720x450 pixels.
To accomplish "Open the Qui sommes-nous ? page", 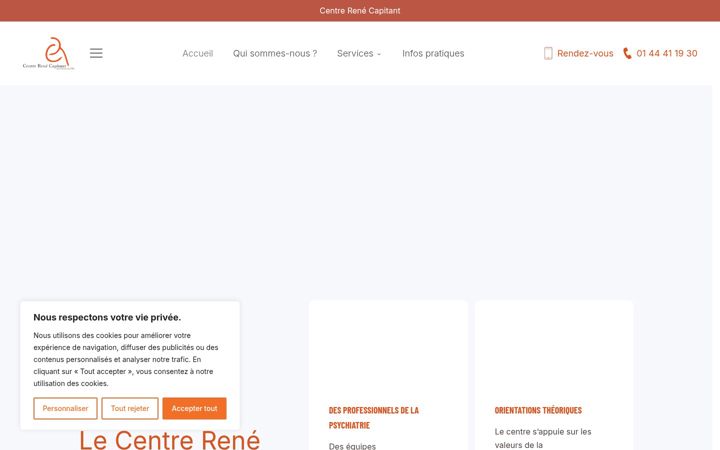I will [275, 53].
